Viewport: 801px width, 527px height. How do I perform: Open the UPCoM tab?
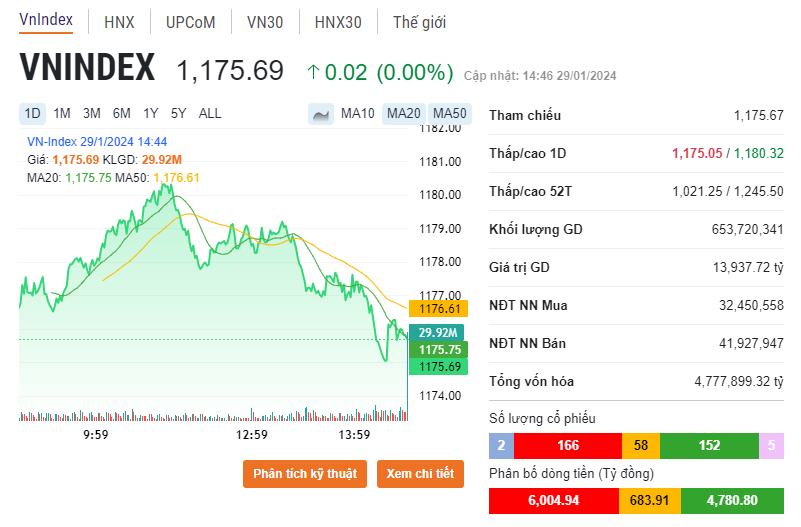[x=190, y=21]
